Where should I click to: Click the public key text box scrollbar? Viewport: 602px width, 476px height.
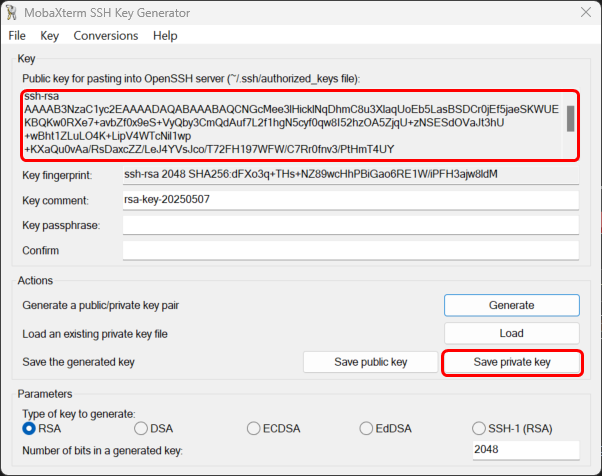coord(571,120)
